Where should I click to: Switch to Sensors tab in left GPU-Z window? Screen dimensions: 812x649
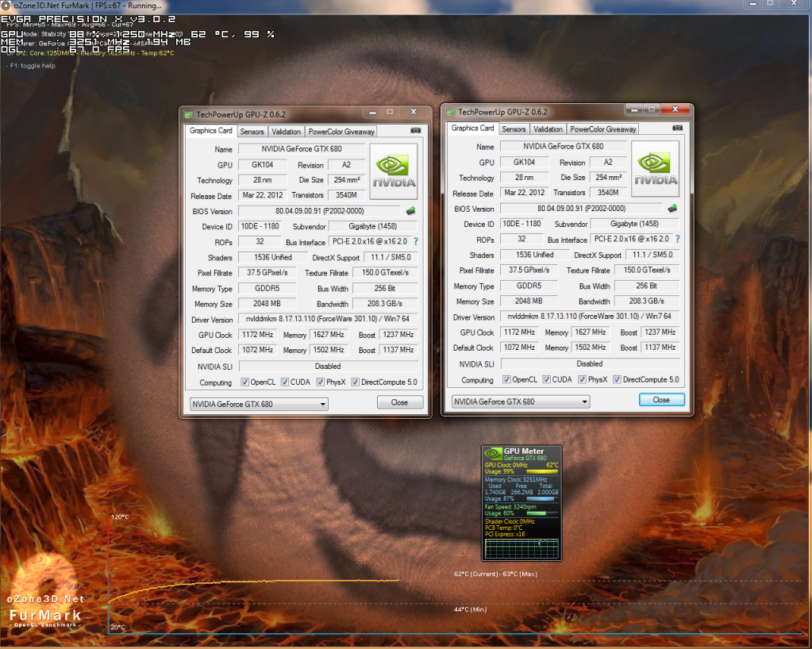[252, 132]
